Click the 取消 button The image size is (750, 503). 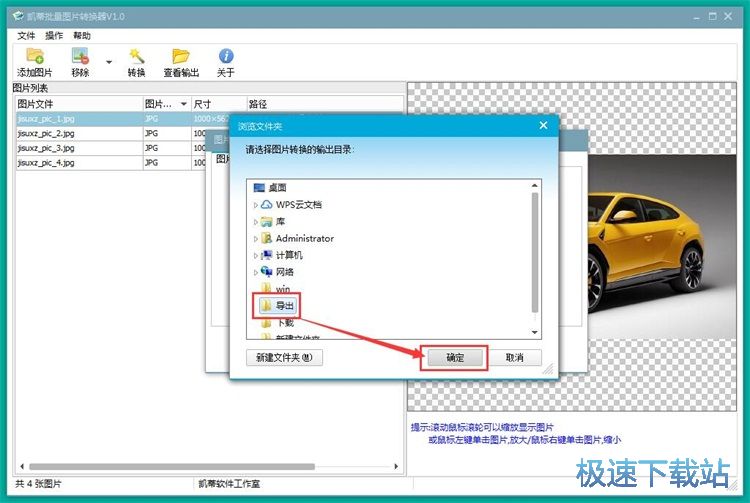click(x=515, y=358)
